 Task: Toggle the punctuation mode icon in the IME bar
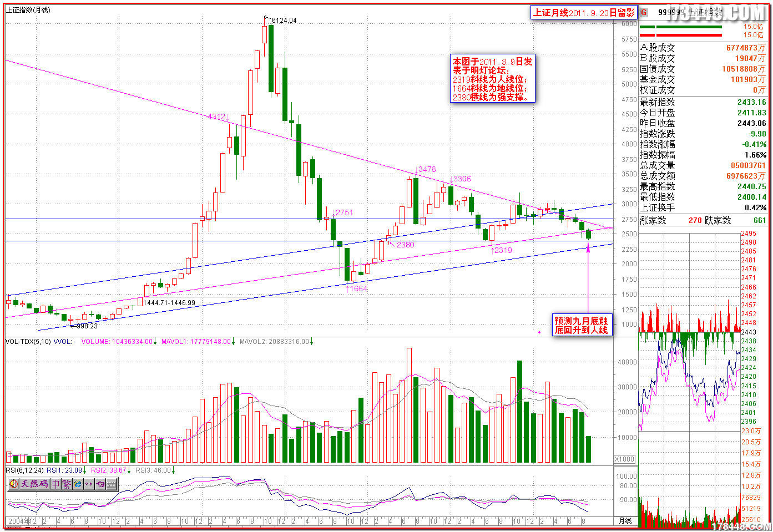[89, 484]
